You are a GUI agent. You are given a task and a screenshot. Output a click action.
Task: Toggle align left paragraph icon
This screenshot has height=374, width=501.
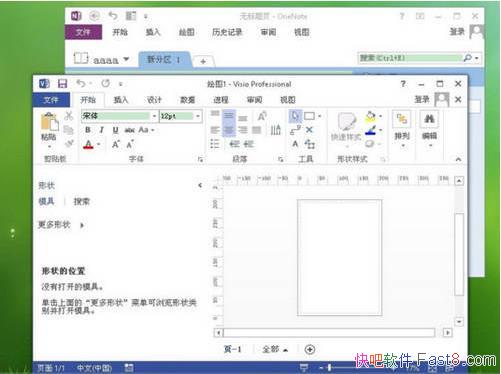pyautogui.click(x=215, y=130)
